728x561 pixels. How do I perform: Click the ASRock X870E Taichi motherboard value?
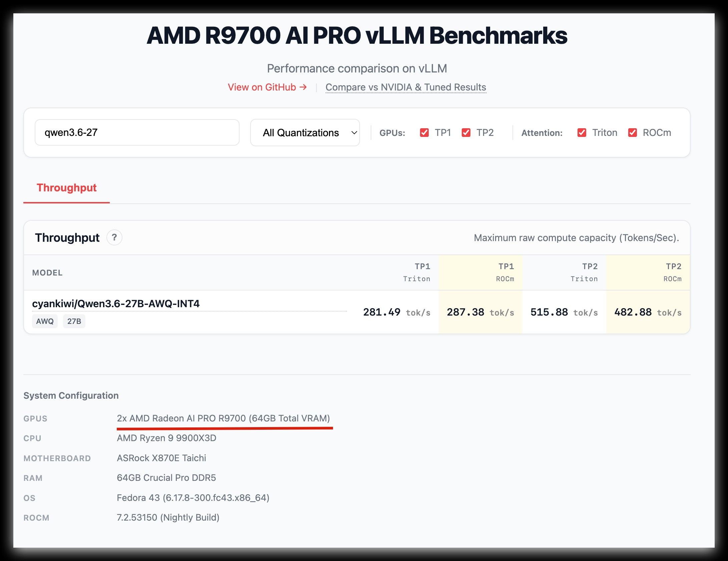[x=161, y=458]
